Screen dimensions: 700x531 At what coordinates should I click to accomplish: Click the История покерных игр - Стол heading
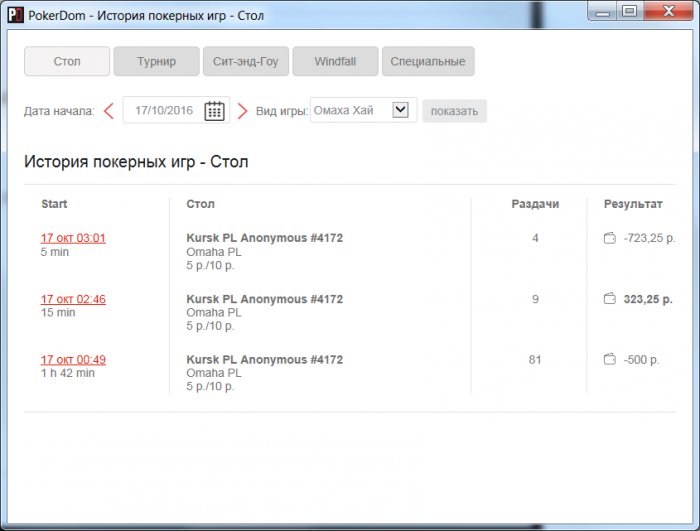point(136,162)
